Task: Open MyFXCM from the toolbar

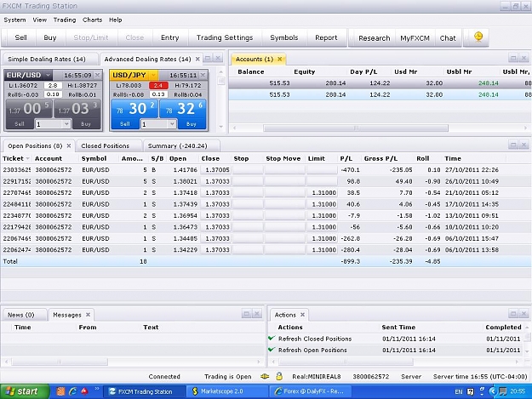Action: [415, 38]
